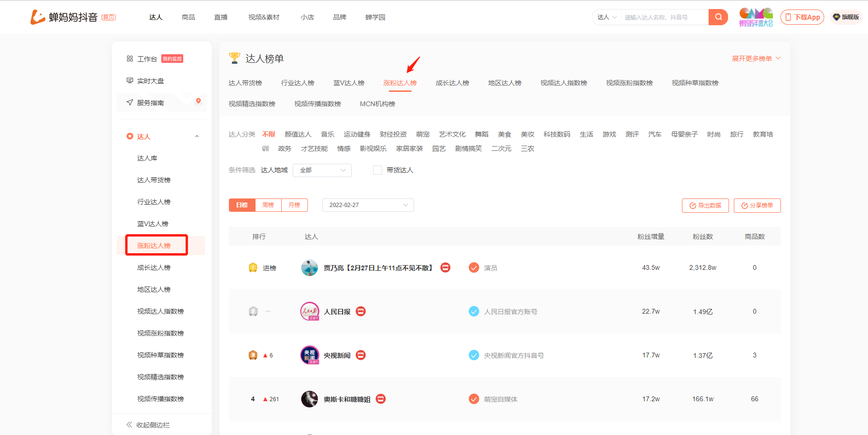Image resolution: width=868 pixels, height=435 pixels.
Task: Switch to 月榜 monthly ranking
Action: tap(295, 205)
